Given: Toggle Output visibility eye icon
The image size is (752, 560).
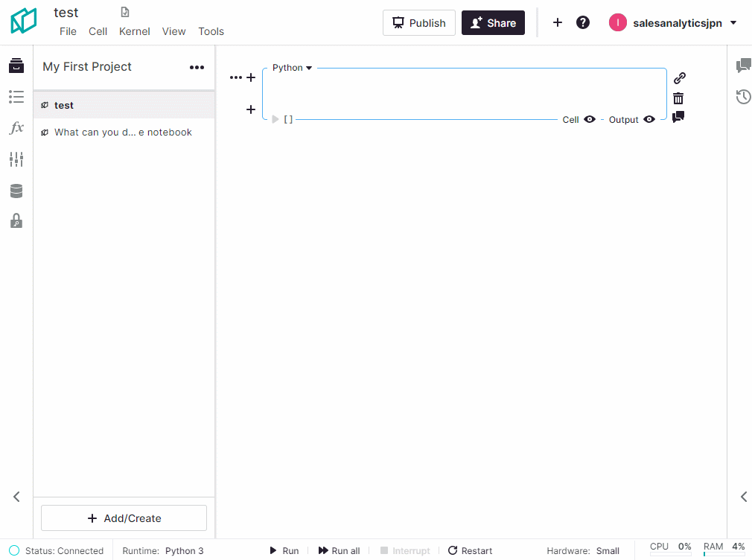Looking at the screenshot, I should point(649,119).
